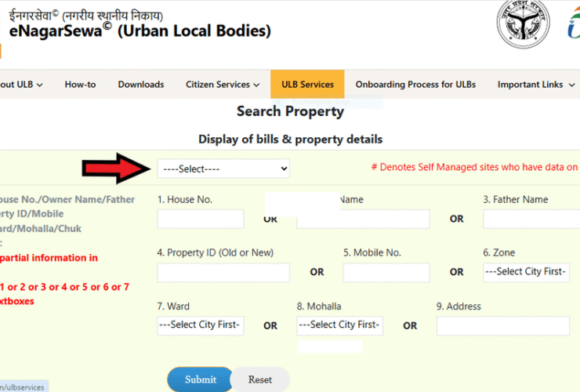The height and width of the screenshot is (392, 580).
Task: Go to the Downloads page
Action: pos(141,85)
